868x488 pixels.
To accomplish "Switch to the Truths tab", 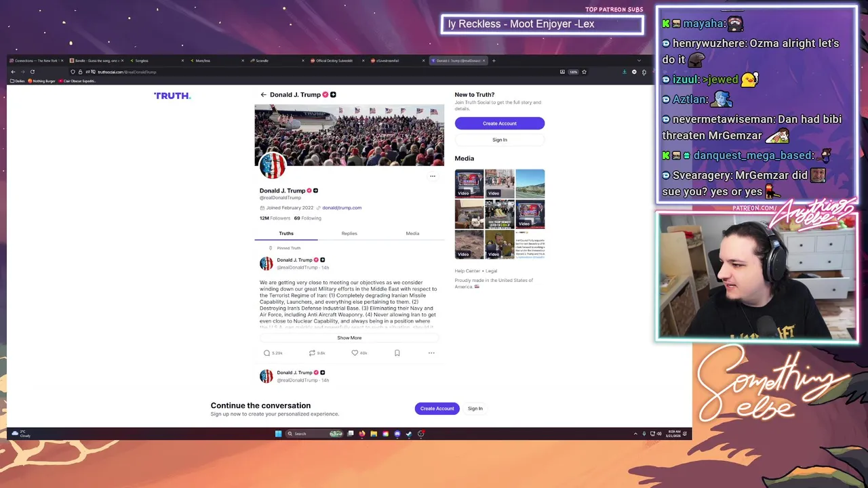I will click(286, 233).
